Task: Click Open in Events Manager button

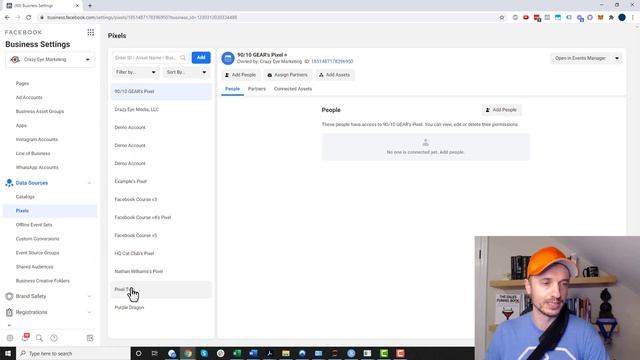Action: pyautogui.click(x=580, y=58)
